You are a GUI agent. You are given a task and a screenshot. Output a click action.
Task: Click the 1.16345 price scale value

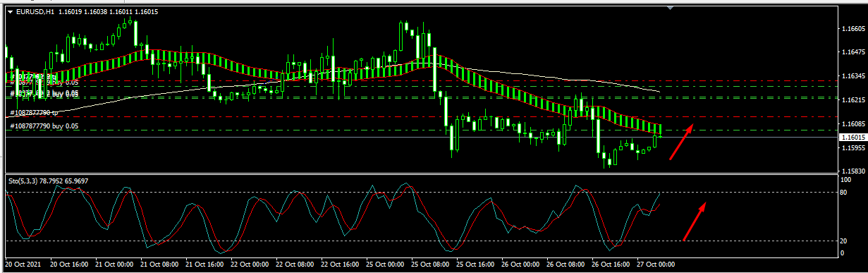[853, 76]
